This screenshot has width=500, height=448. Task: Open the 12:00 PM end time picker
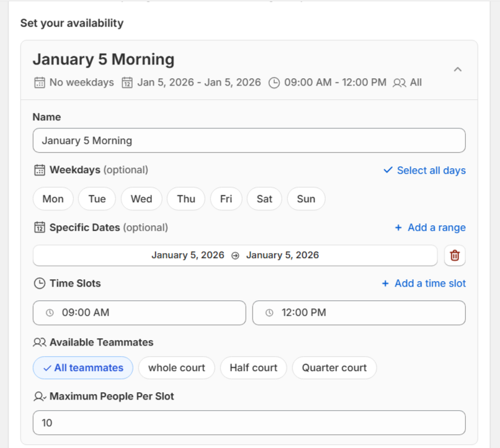point(359,313)
